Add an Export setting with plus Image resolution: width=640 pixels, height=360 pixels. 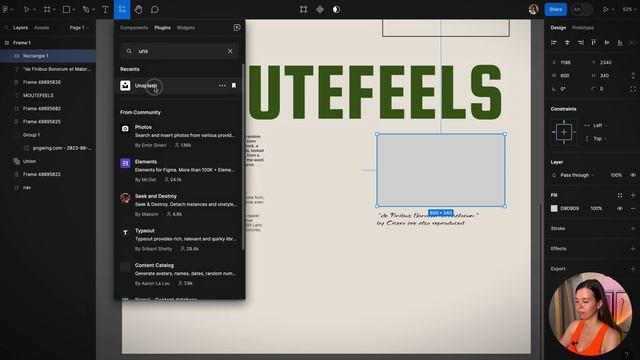[x=633, y=269]
